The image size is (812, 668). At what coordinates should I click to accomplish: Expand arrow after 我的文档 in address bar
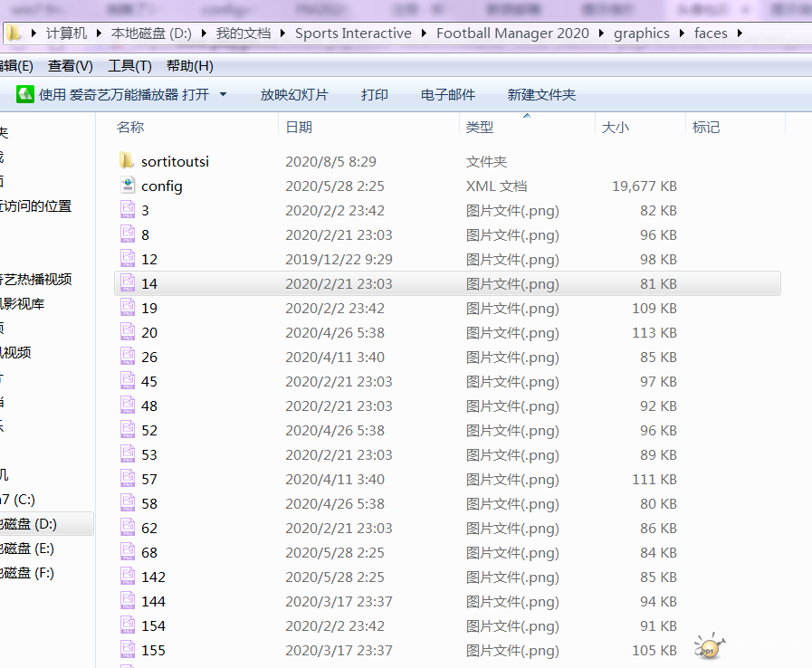pos(282,33)
